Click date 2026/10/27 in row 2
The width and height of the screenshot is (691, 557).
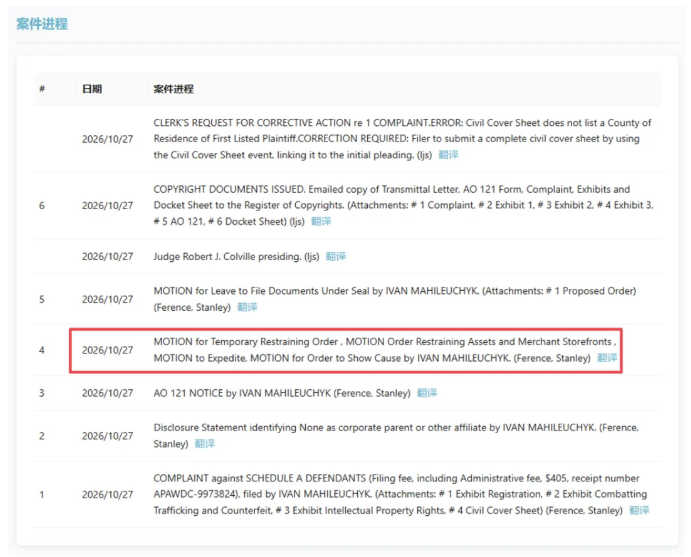[x=108, y=436]
